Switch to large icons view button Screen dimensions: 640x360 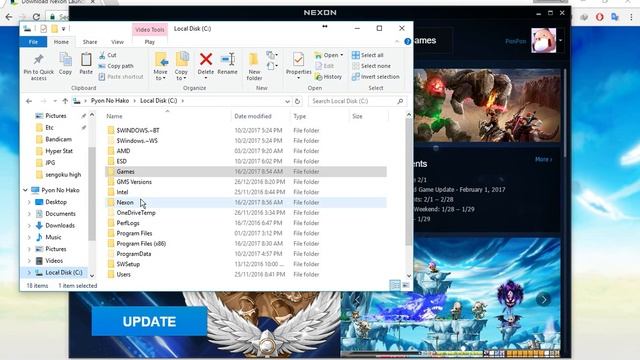click(x=405, y=285)
